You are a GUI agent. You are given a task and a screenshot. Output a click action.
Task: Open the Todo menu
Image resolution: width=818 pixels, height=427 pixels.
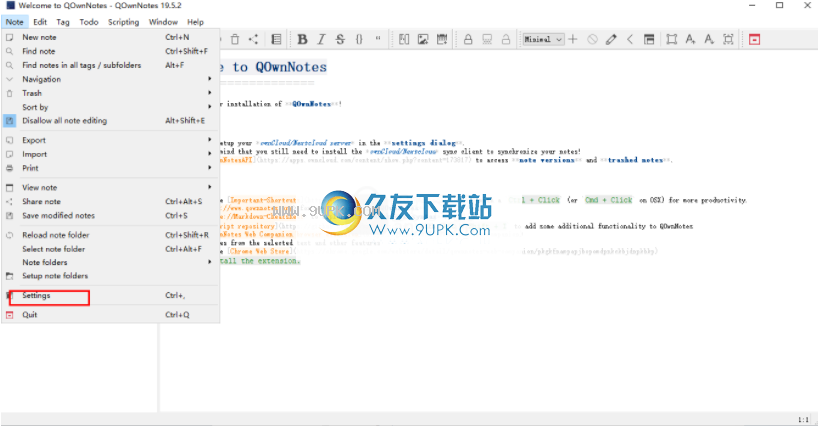click(89, 22)
